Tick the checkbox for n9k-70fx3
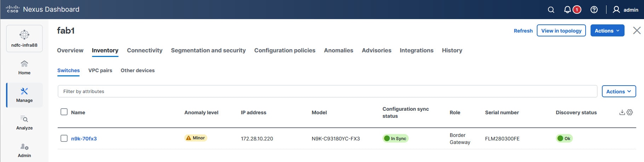 coord(64,138)
